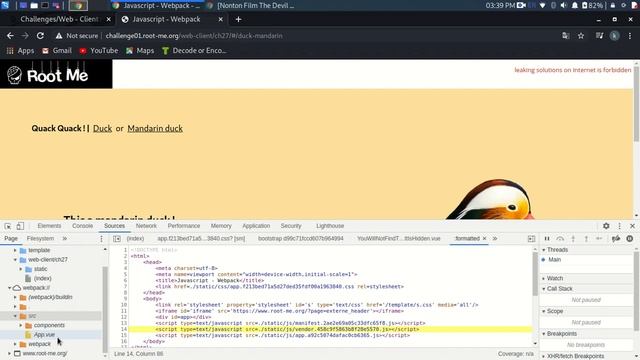Open a new browser tab
Viewport: 640px width, 360px height.
coord(238,19)
